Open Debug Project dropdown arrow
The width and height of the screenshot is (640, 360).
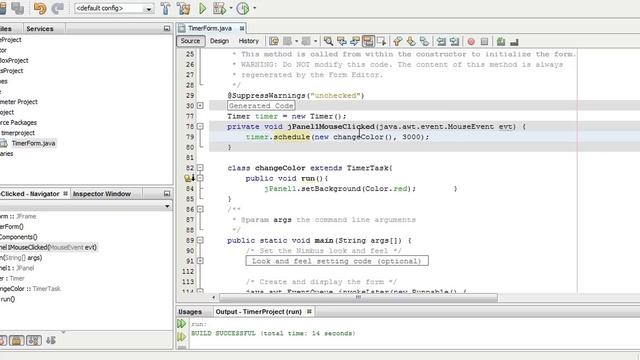point(231,8)
